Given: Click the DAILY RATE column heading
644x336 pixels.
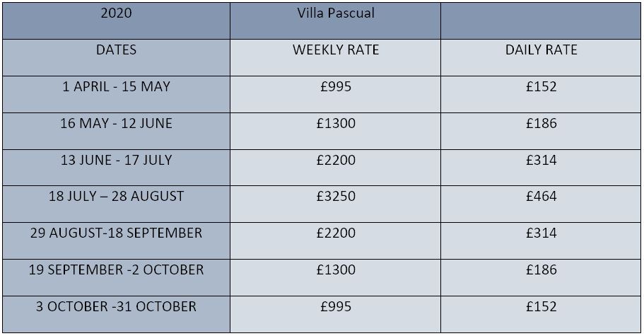Looking at the screenshot, I should pyautogui.click(x=541, y=50).
